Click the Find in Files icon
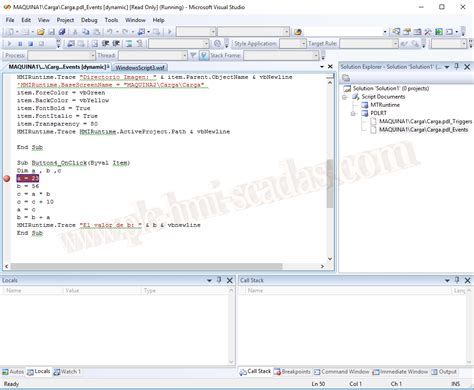Screen dimensions: 474x390 [x=298, y=32]
